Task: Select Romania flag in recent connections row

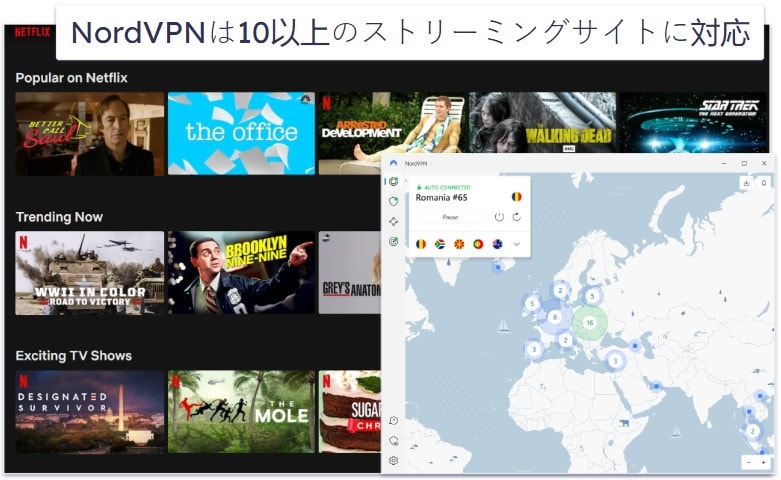Action: 421,244
